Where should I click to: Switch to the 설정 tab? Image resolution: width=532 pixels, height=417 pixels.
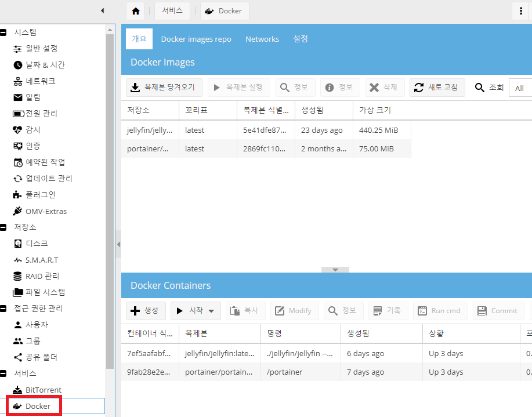coord(301,39)
